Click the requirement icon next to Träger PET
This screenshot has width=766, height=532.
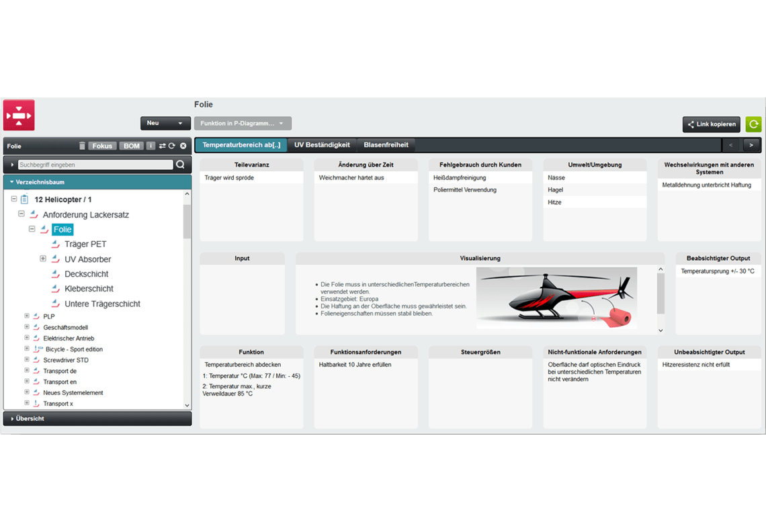point(56,244)
